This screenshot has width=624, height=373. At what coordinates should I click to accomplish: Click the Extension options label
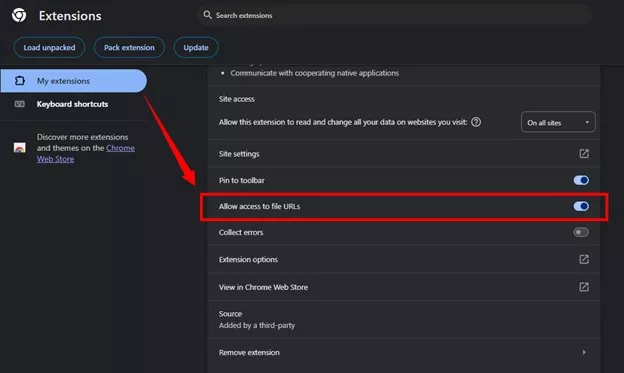point(248,260)
